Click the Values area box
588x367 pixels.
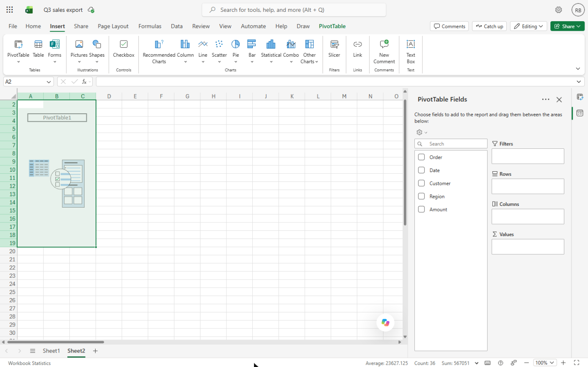point(528,246)
